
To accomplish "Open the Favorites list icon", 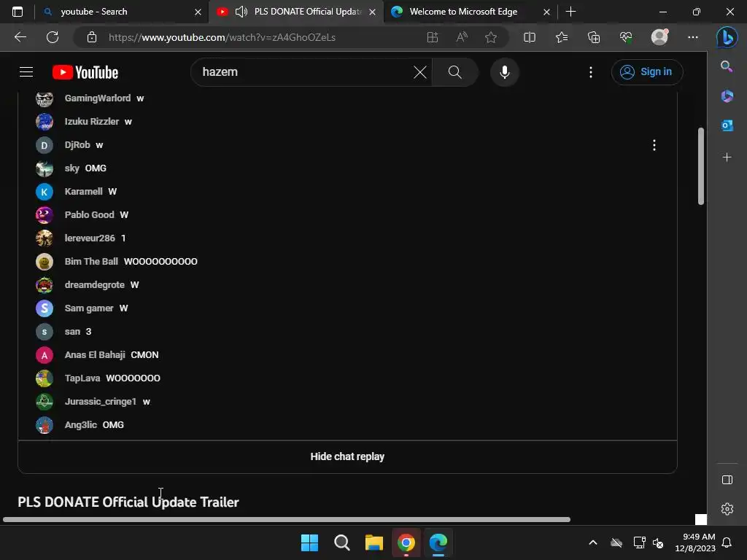I will [x=562, y=37].
